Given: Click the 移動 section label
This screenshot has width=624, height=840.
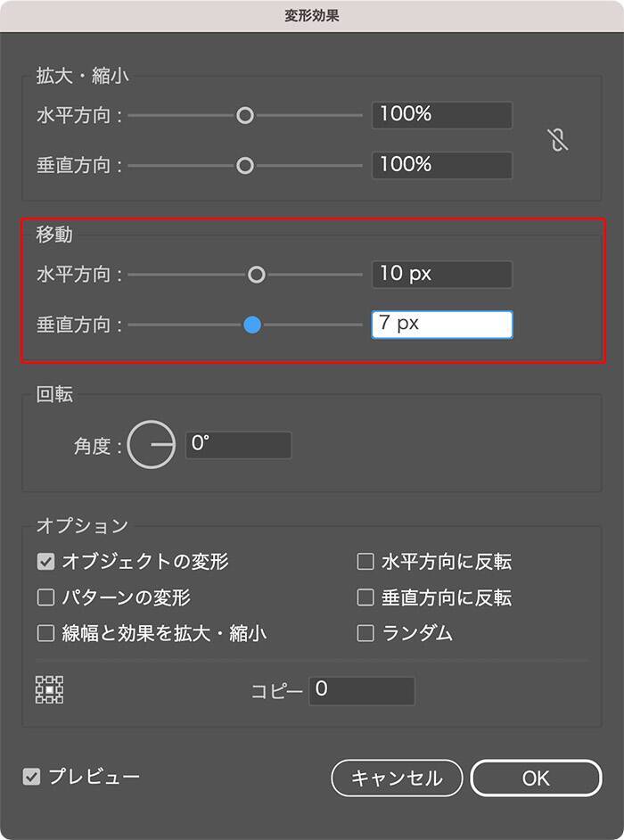Looking at the screenshot, I should tap(54, 235).
